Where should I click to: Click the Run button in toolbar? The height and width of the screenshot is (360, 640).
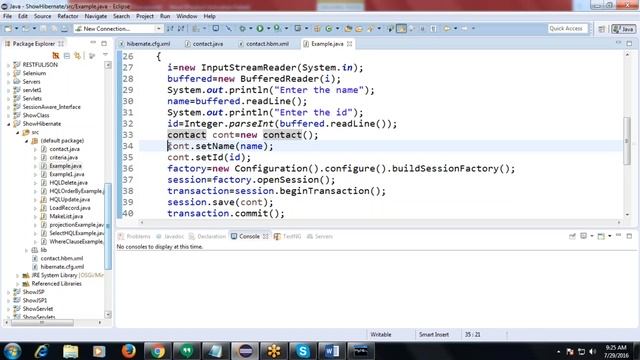click(260, 29)
